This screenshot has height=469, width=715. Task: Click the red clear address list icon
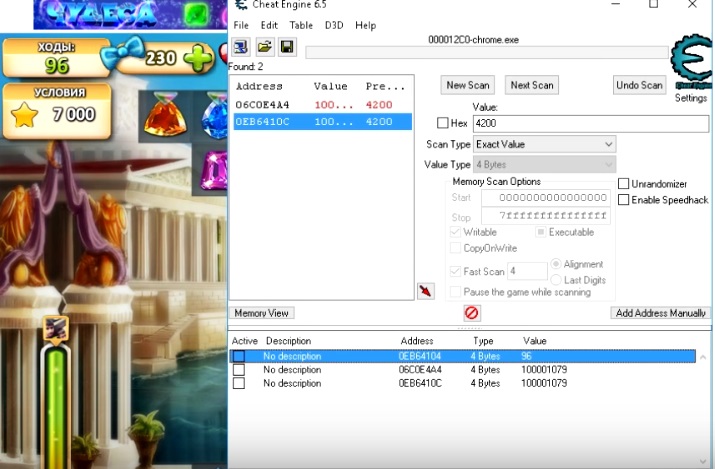(471, 313)
